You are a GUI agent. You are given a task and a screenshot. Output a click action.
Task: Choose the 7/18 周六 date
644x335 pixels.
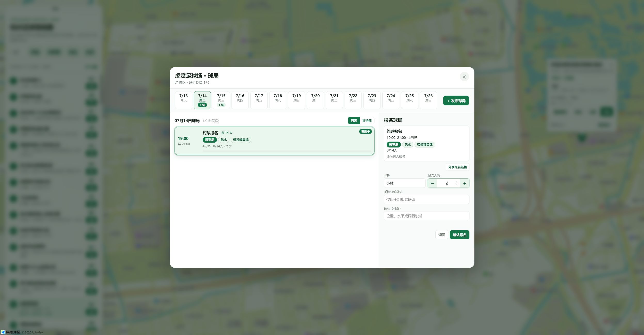pos(278,100)
